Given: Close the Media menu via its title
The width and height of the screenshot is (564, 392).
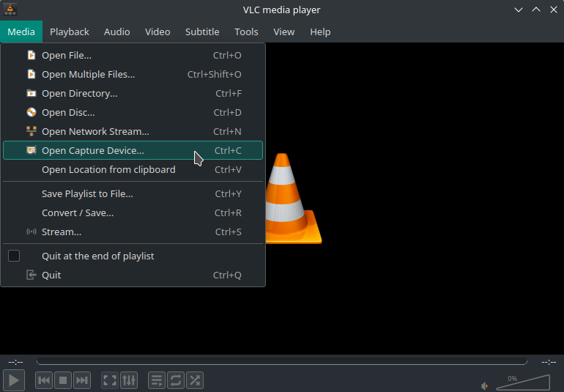Looking at the screenshot, I should tap(21, 32).
